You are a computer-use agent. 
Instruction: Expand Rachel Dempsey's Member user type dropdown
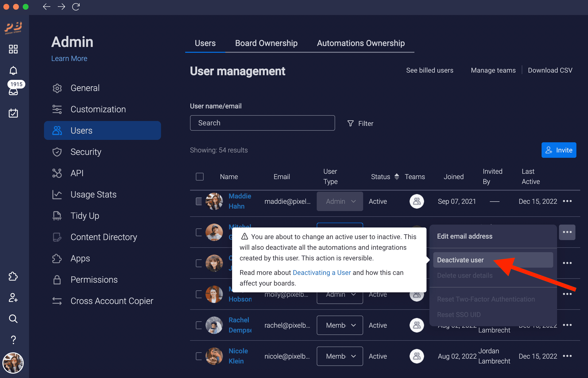340,325
